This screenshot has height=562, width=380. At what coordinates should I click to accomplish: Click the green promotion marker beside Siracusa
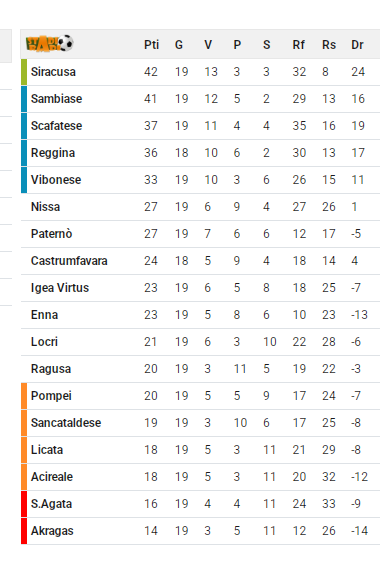click(x=24, y=72)
